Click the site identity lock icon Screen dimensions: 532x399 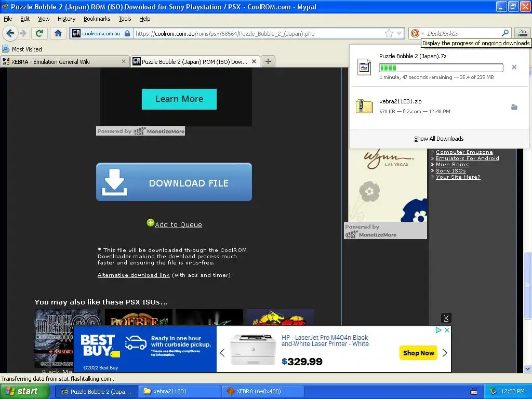pyautogui.click(x=127, y=33)
